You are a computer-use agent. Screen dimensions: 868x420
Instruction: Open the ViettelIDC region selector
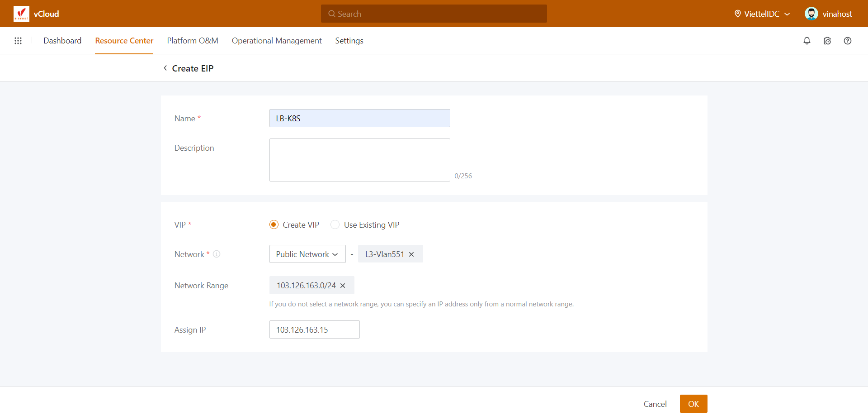click(762, 14)
